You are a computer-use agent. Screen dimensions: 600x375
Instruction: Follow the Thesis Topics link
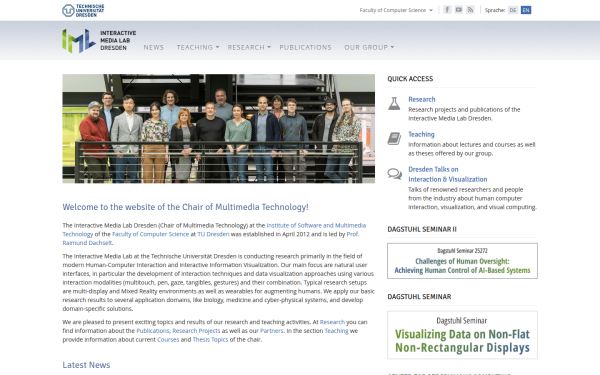pyautogui.click(x=210, y=339)
